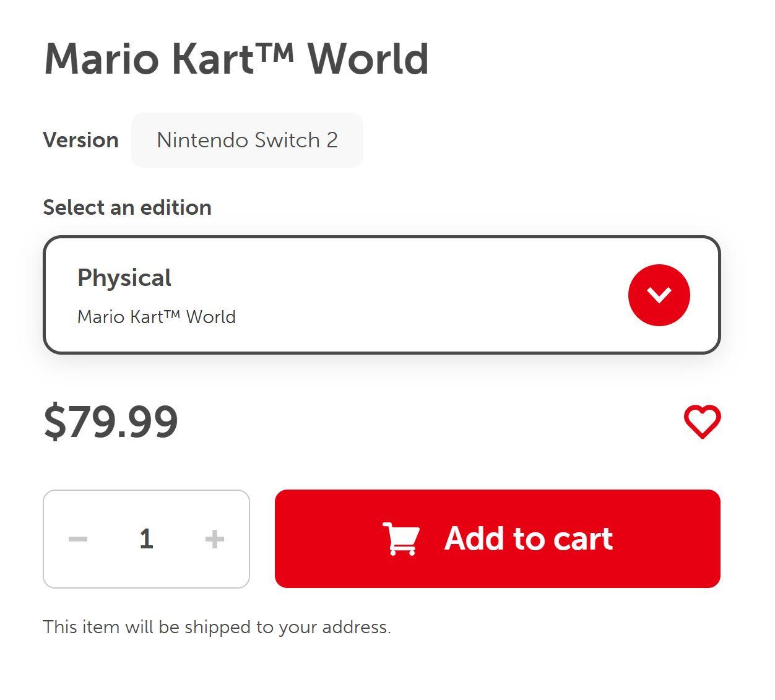The image size is (775, 700).
Task: Click Mario Kart World subtitle inside edition selector
Action: [157, 317]
